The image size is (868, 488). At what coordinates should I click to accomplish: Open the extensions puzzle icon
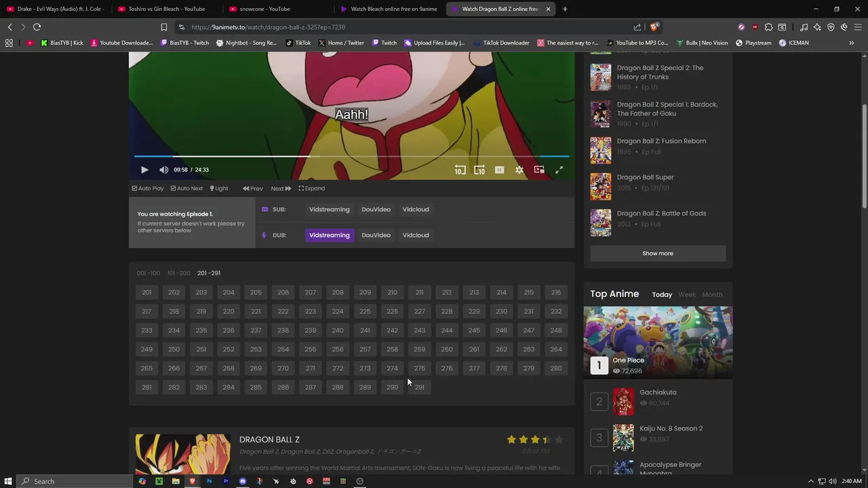click(768, 27)
